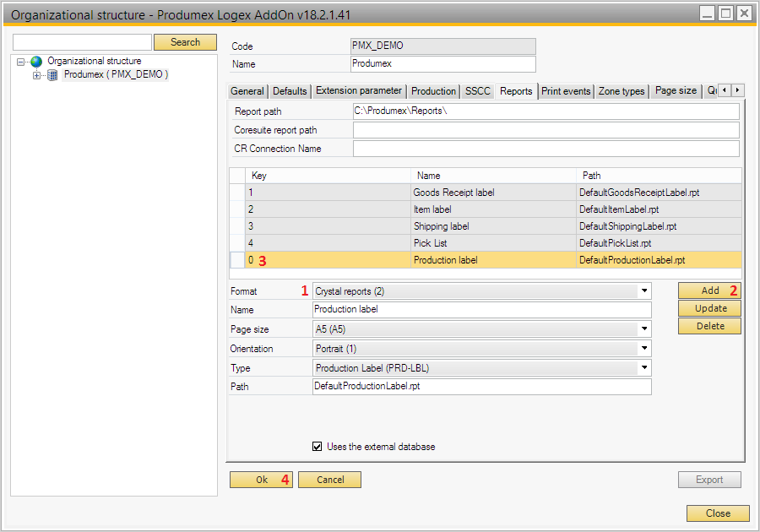The width and height of the screenshot is (760, 532).
Task: Click the Produmex company building icon
Action: click(52, 75)
